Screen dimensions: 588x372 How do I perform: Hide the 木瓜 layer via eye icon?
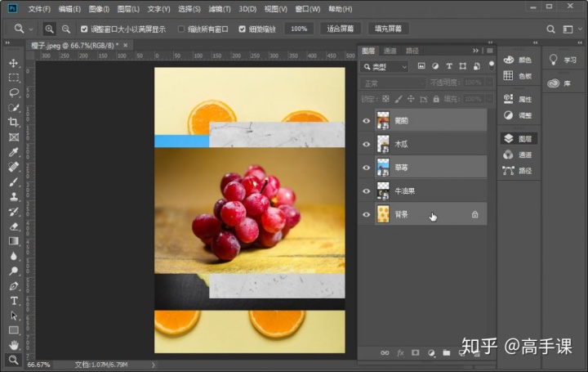(x=367, y=144)
